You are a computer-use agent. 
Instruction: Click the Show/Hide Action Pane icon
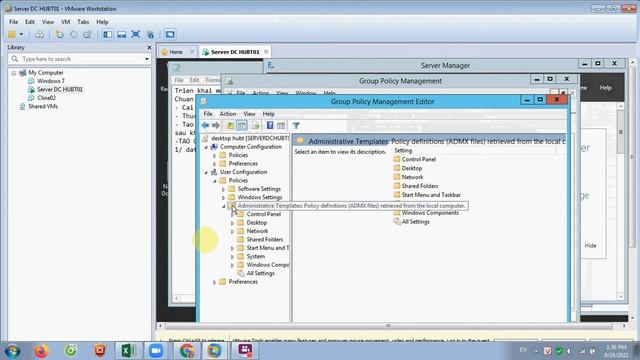coord(281,126)
